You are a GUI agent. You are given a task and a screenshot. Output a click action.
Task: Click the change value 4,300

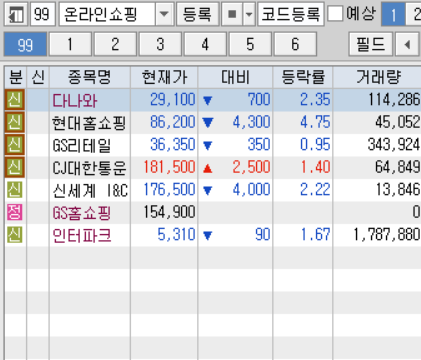[251, 122]
